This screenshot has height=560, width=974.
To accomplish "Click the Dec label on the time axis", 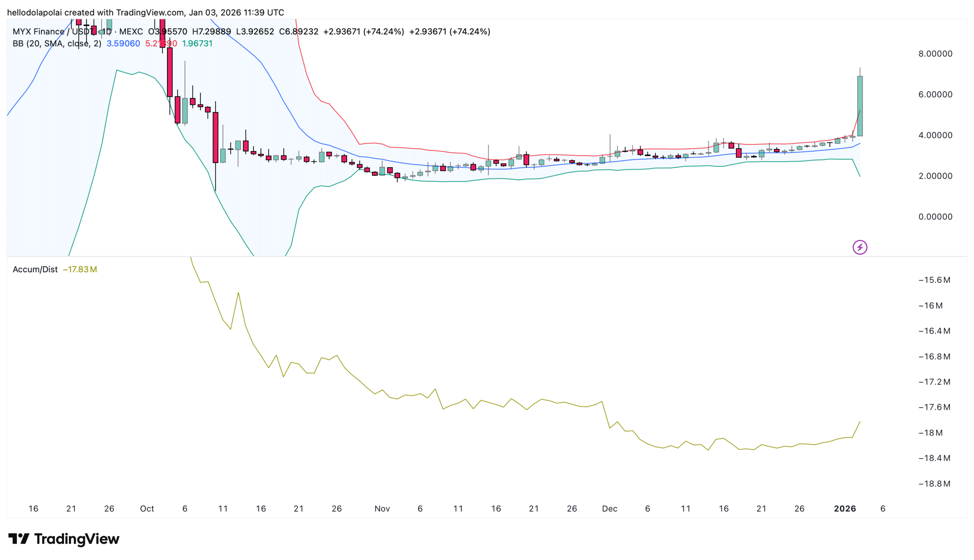I will [x=609, y=508].
